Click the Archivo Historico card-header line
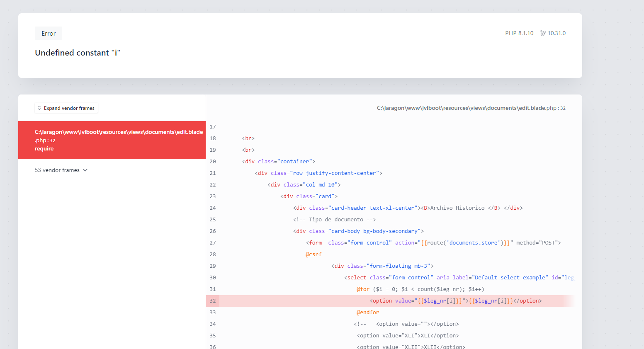 (x=408, y=208)
